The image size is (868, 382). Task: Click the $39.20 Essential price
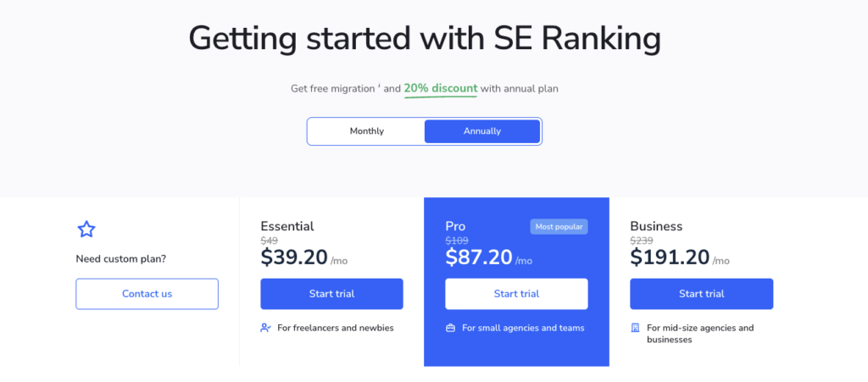tap(293, 257)
